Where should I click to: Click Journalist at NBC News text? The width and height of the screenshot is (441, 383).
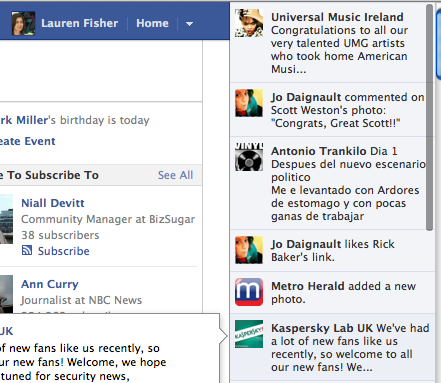pyautogui.click(x=81, y=300)
